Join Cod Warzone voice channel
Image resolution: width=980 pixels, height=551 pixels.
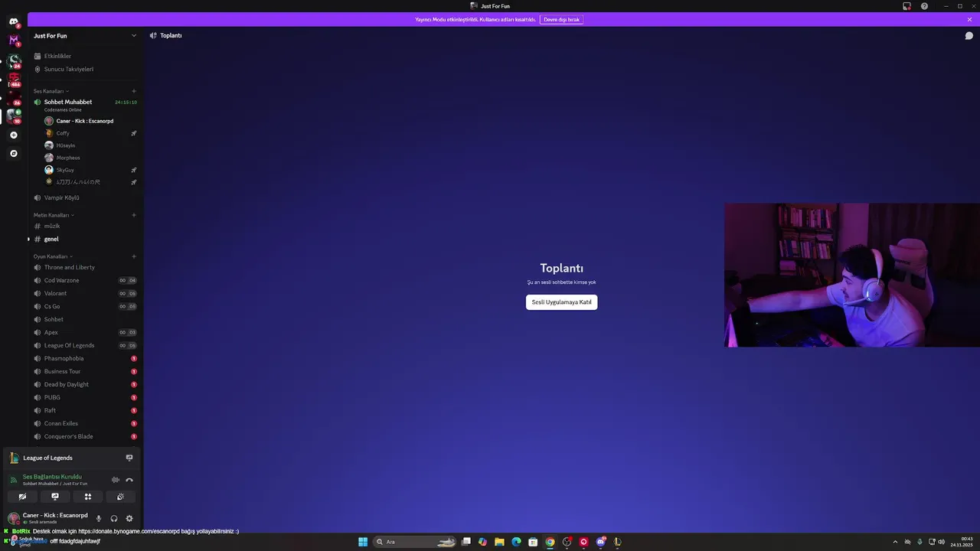tap(84, 280)
